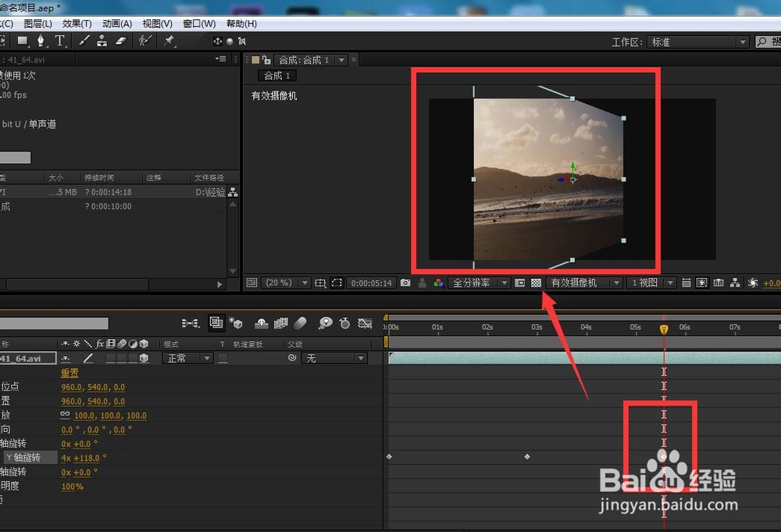Viewport: 781px width, 532px height.
Task: Take a snapshot with the camera icon
Action: (405, 283)
